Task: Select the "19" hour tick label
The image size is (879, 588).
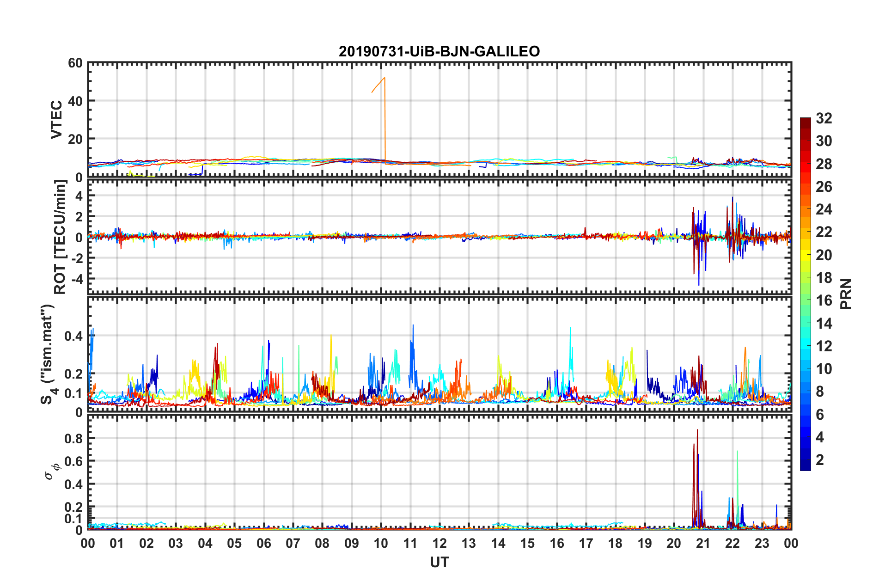Action: pyautogui.click(x=645, y=543)
